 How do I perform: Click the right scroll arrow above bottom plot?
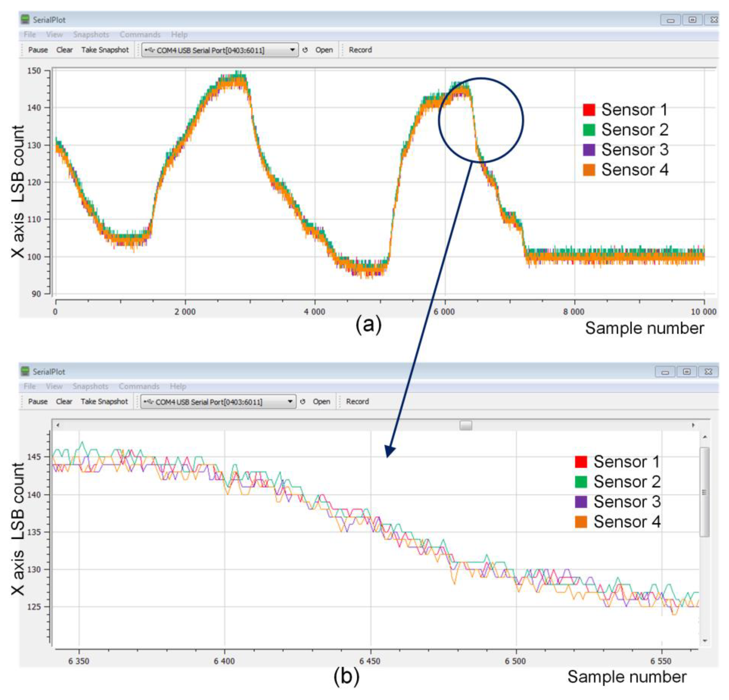693,425
